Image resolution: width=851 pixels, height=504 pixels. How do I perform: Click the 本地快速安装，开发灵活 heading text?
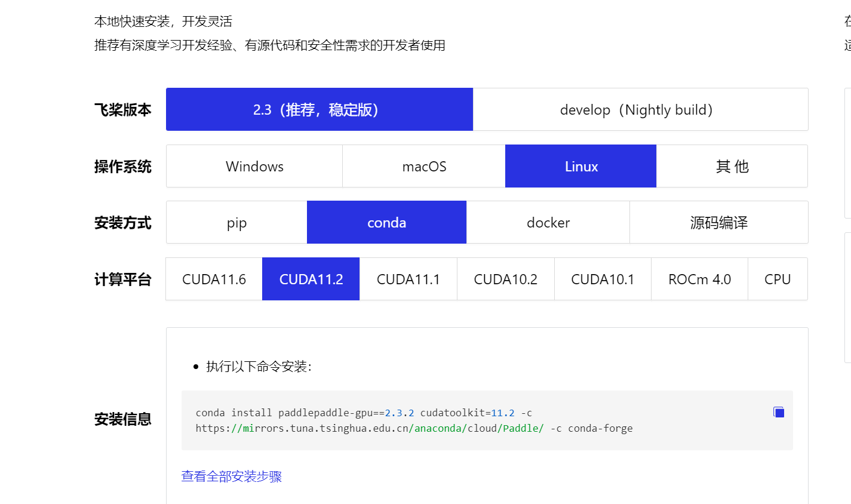click(163, 21)
